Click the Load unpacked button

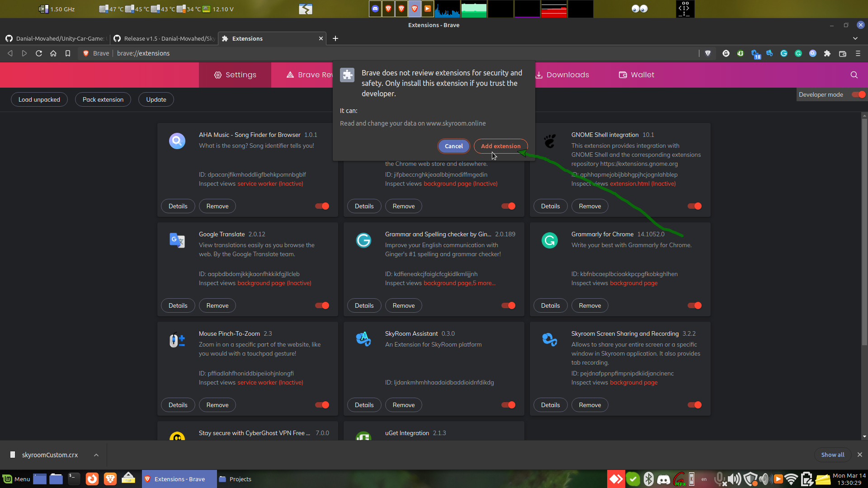[x=39, y=99]
